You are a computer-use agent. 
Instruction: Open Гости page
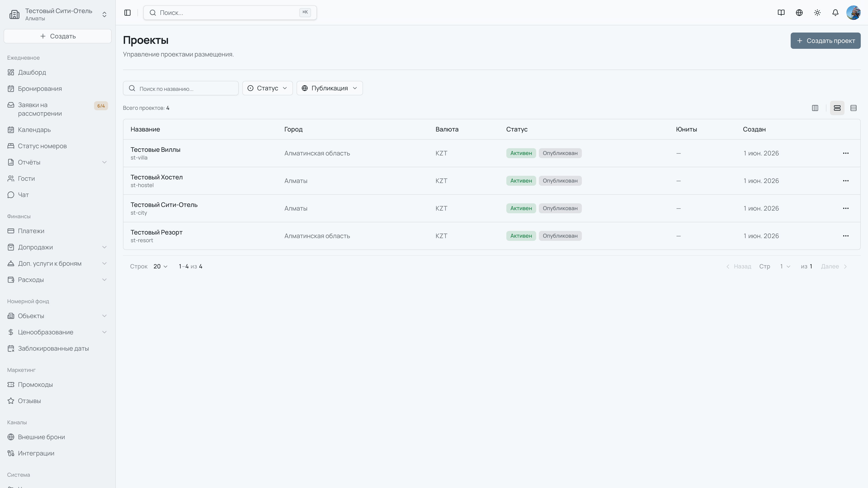[x=58, y=178]
